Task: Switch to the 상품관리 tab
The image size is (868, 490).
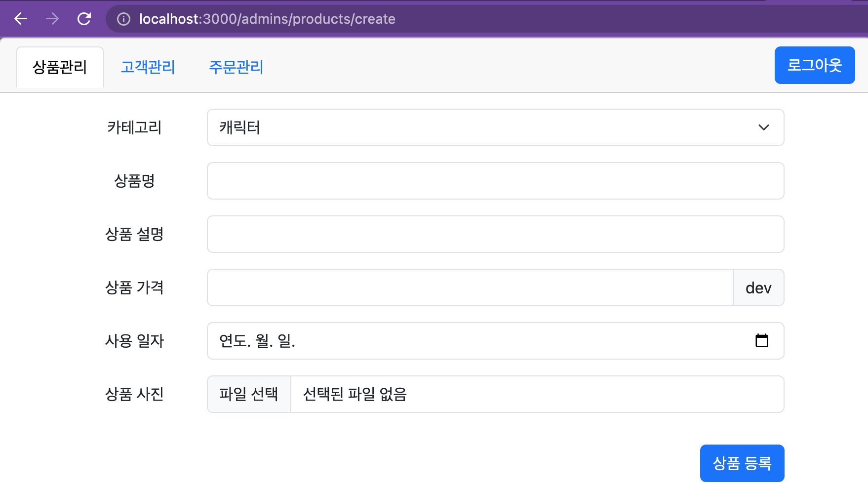Action: click(x=60, y=67)
